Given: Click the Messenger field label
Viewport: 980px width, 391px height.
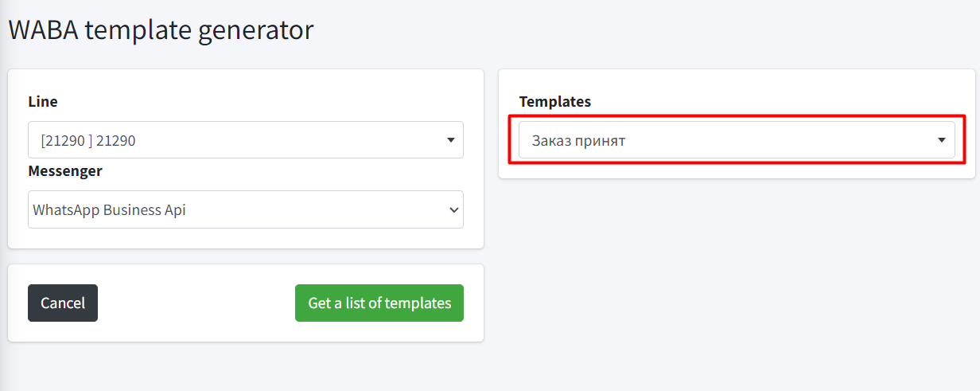Looking at the screenshot, I should [65, 171].
